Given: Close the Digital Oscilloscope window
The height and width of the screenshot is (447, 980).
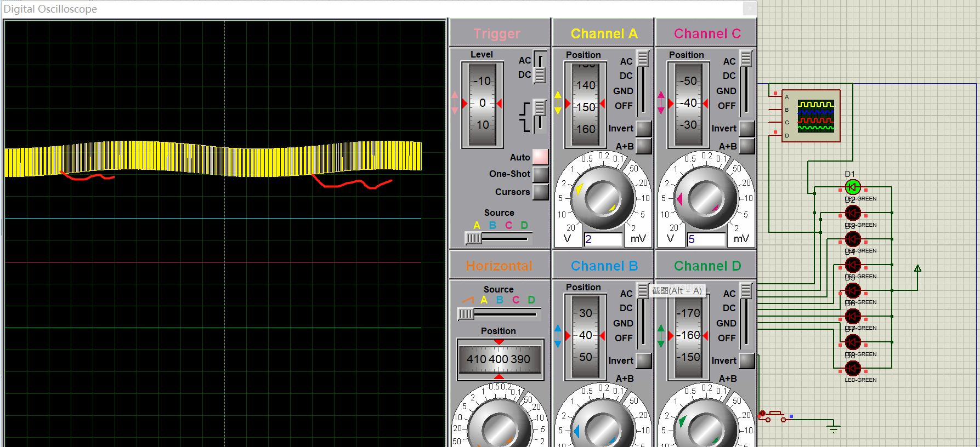Looking at the screenshot, I should coord(750,8).
